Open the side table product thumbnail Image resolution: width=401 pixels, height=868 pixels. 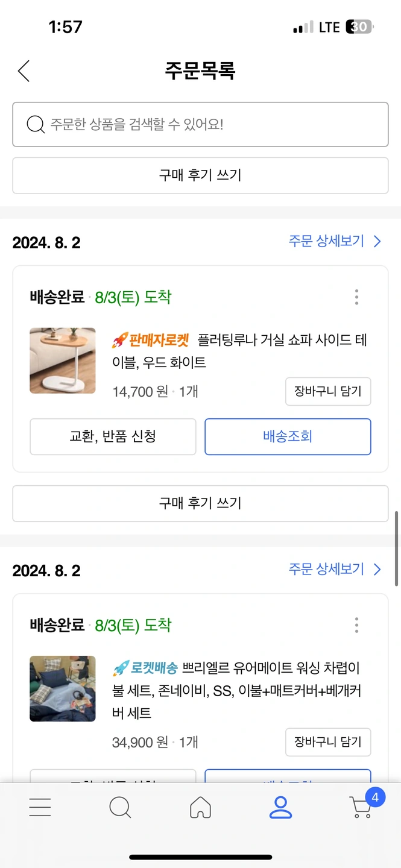point(63,360)
